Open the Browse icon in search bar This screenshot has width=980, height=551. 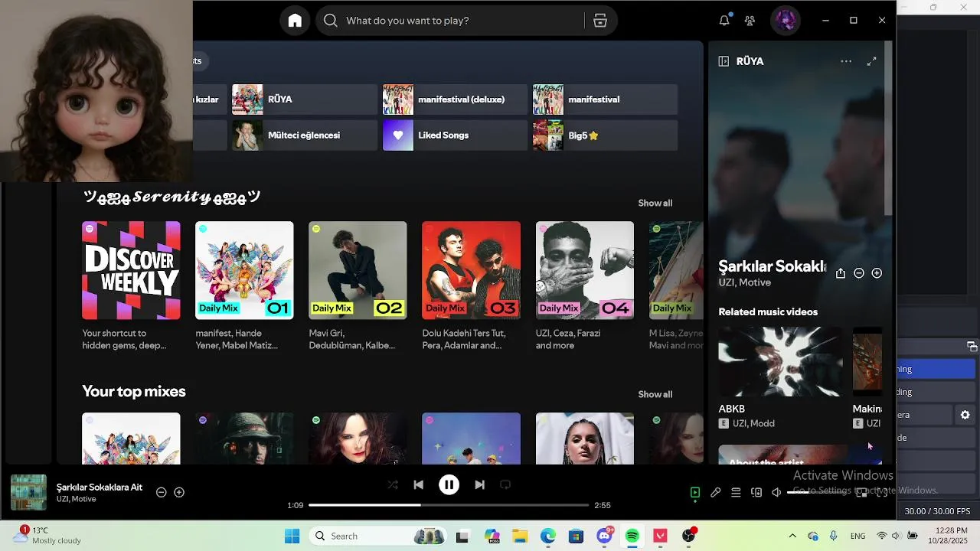coord(600,21)
